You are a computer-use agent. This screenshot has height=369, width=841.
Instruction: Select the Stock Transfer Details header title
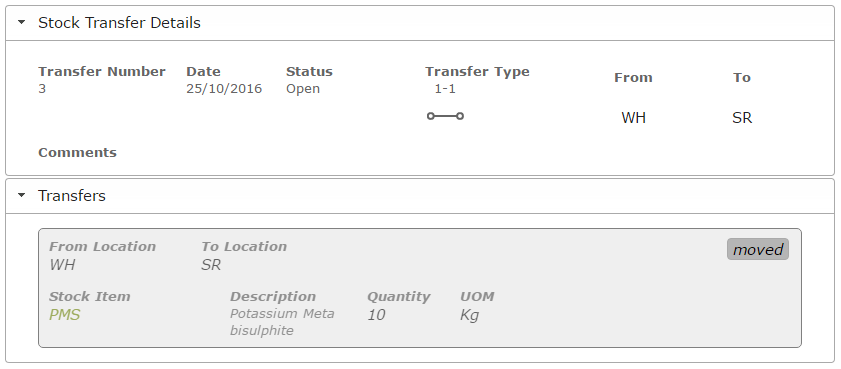click(x=119, y=23)
